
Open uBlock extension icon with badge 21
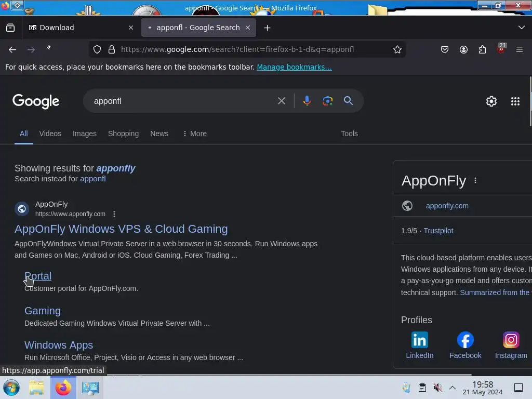(x=501, y=48)
